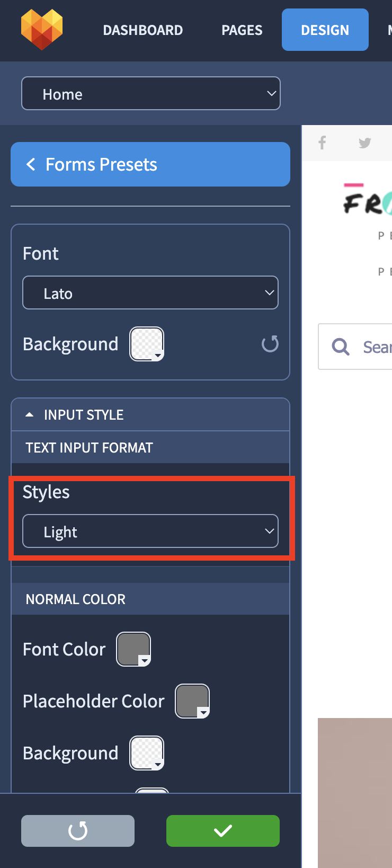
Task: Open Normal Color Background swatch
Action: [x=147, y=753]
